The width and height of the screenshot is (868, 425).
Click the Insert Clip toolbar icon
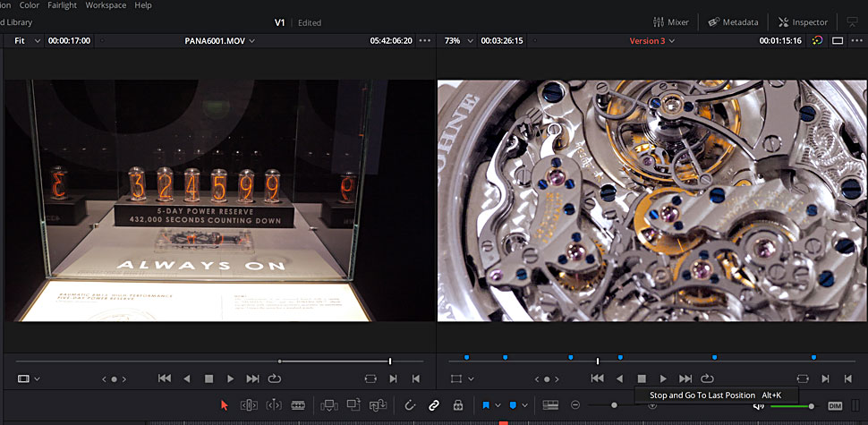328,405
